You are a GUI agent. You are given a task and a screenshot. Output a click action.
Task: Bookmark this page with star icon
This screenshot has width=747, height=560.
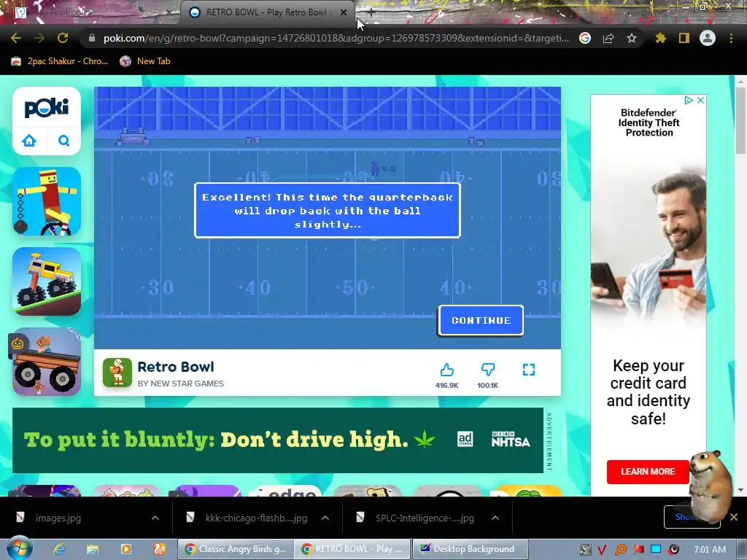(632, 38)
